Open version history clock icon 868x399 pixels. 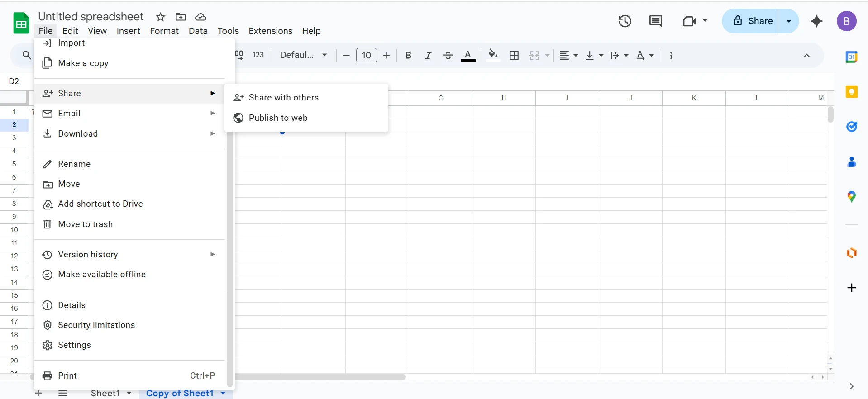click(625, 21)
